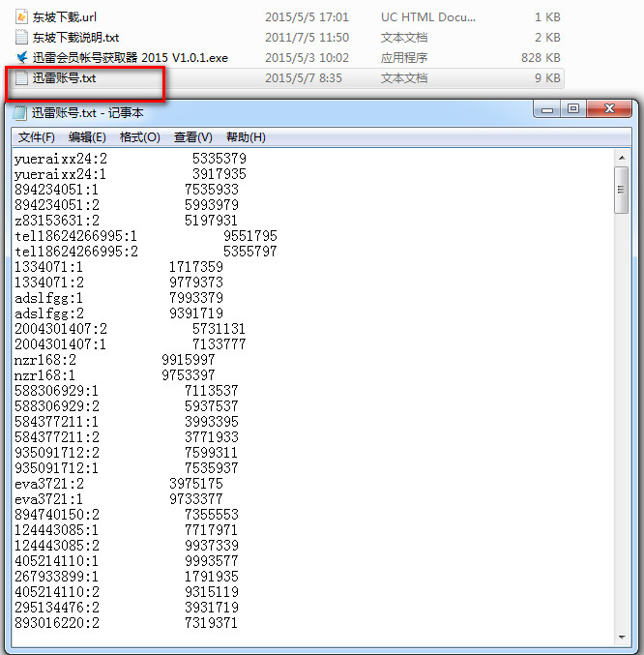Click the date 2015/5/3 10:02
The height and width of the screenshot is (655, 644).
307,58
